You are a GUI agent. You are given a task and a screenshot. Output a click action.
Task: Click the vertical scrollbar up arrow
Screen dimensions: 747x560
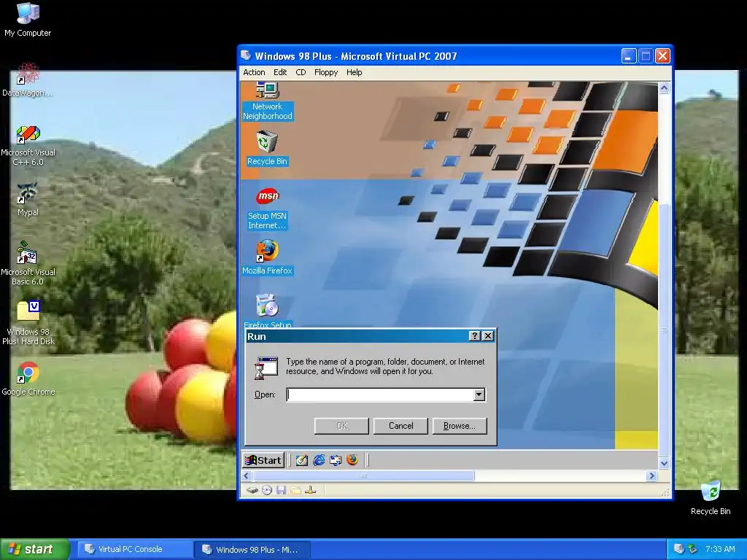[664, 88]
